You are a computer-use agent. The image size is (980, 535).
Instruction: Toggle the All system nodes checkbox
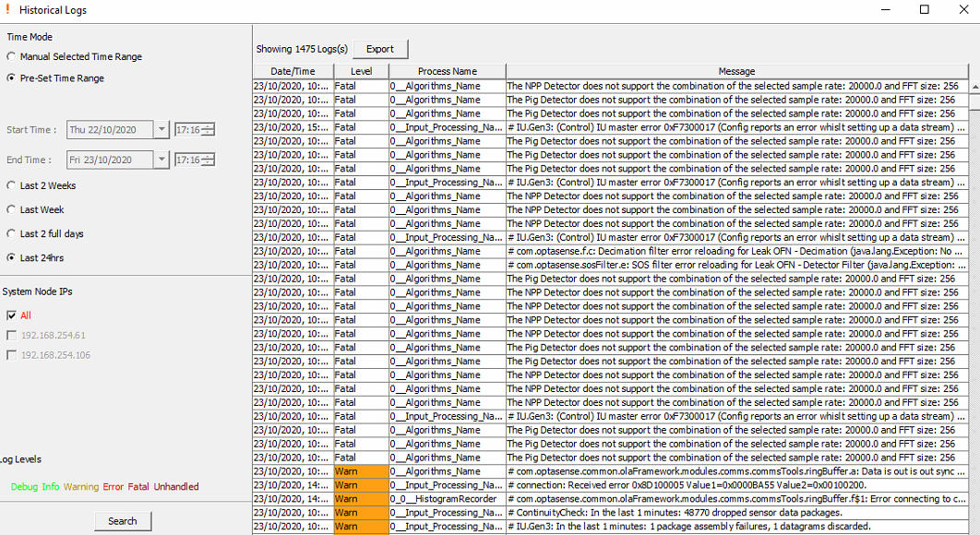click(x=11, y=315)
